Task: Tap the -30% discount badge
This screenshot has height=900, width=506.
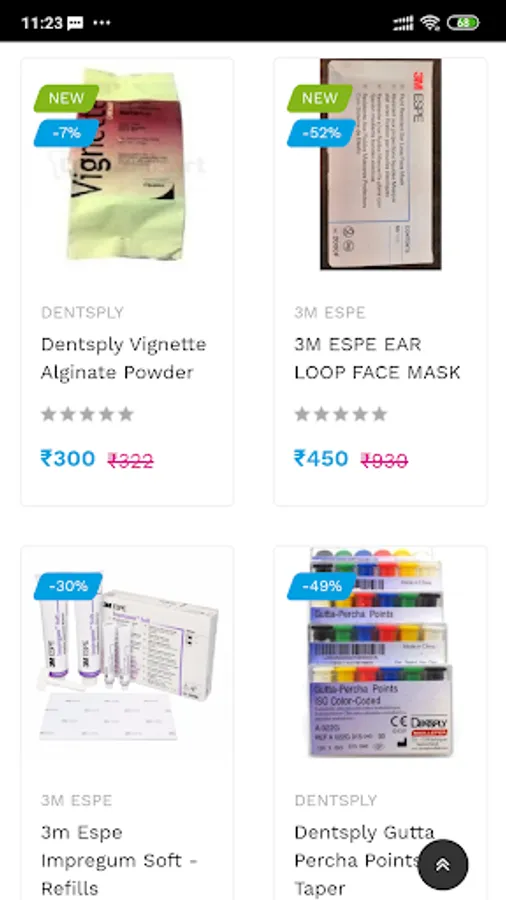Action: click(x=68, y=586)
